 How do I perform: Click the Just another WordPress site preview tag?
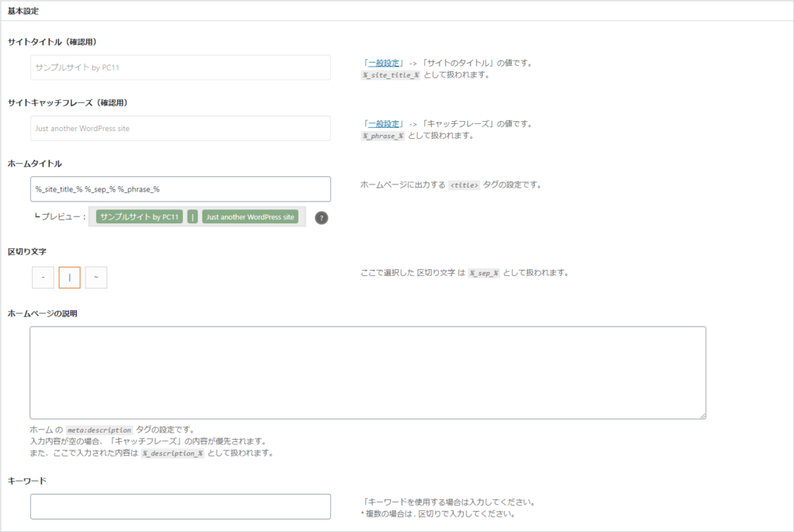(250, 217)
